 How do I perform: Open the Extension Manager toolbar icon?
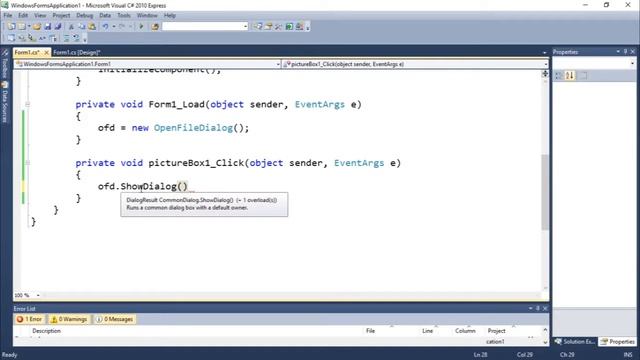tap(299, 27)
